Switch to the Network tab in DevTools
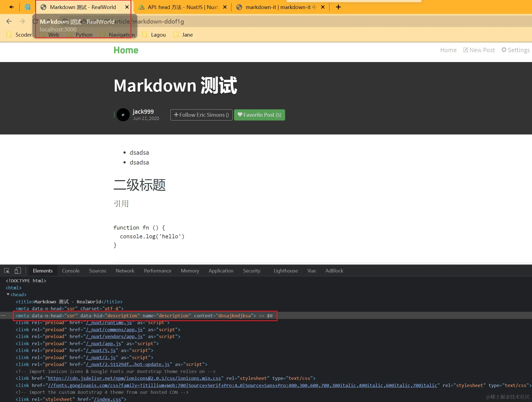532x402 pixels. click(125, 271)
